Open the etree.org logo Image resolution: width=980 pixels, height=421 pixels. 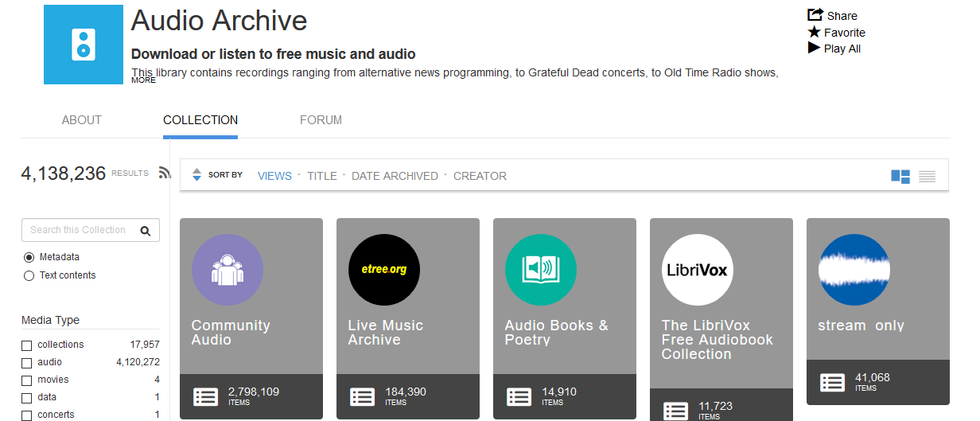[x=384, y=270]
